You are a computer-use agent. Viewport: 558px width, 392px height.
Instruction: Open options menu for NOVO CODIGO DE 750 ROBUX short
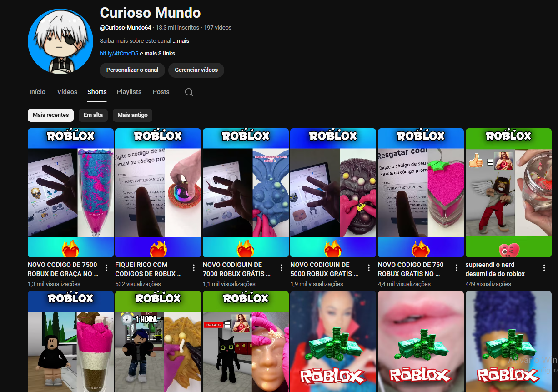(x=457, y=268)
